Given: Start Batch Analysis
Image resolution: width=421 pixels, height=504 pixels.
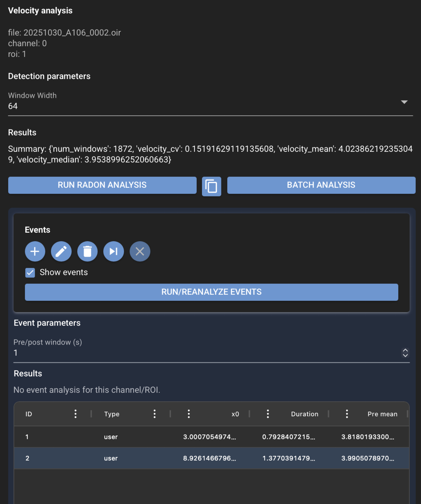Looking at the screenshot, I should tap(321, 185).
